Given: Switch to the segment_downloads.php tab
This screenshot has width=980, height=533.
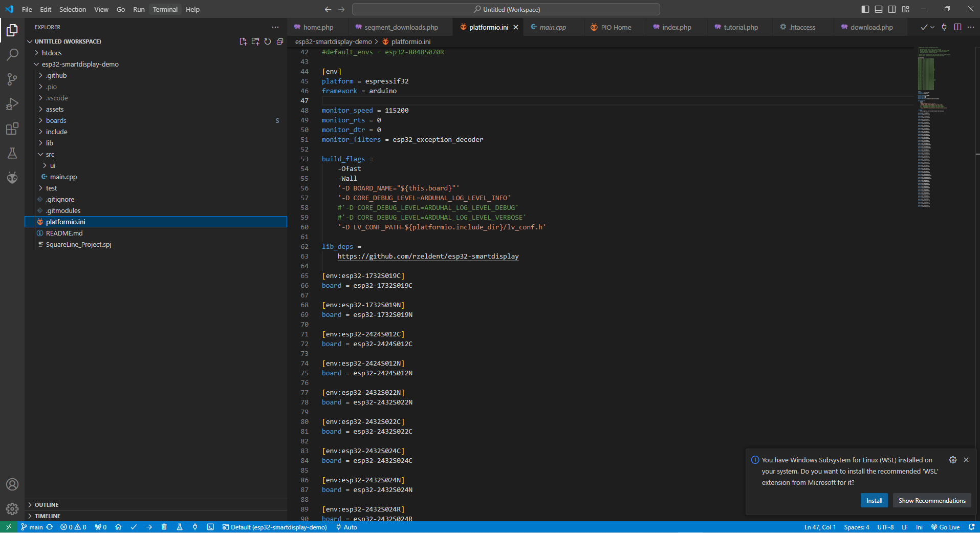Looking at the screenshot, I should pyautogui.click(x=401, y=27).
